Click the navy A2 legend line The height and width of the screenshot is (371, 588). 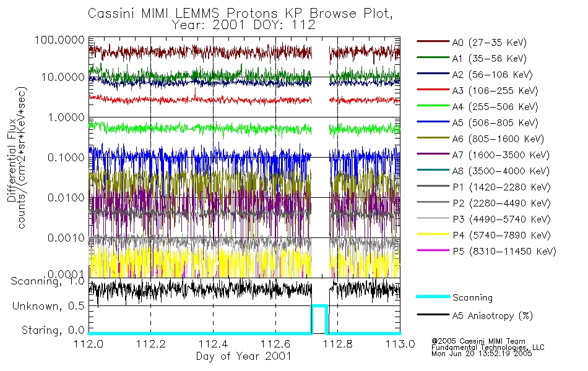click(x=433, y=74)
